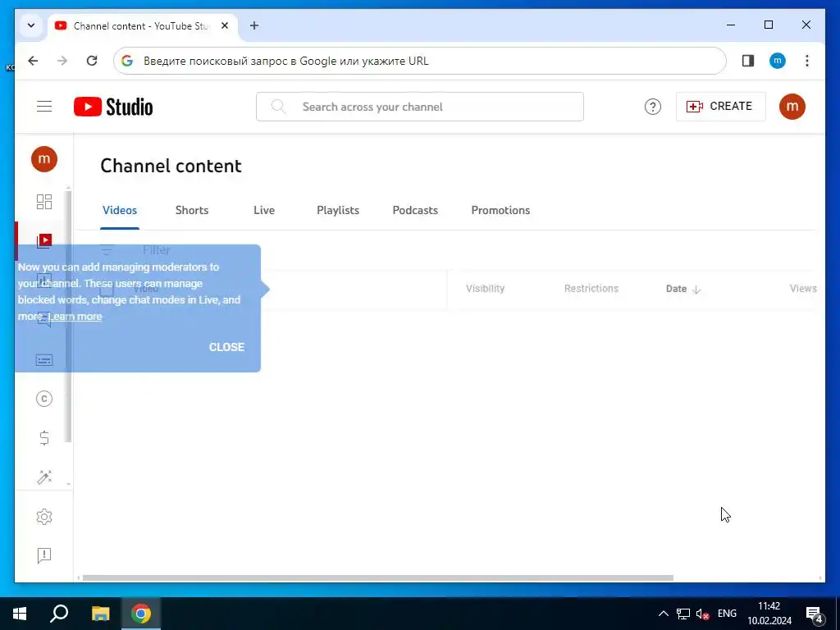Open Windows taskbar search
The height and width of the screenshot is (630, 840).
point(59,614)
